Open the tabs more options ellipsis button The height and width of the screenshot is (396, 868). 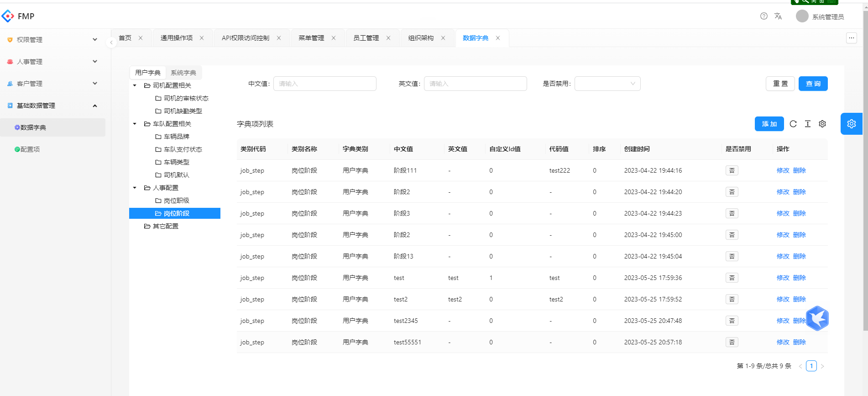[852, 38]
